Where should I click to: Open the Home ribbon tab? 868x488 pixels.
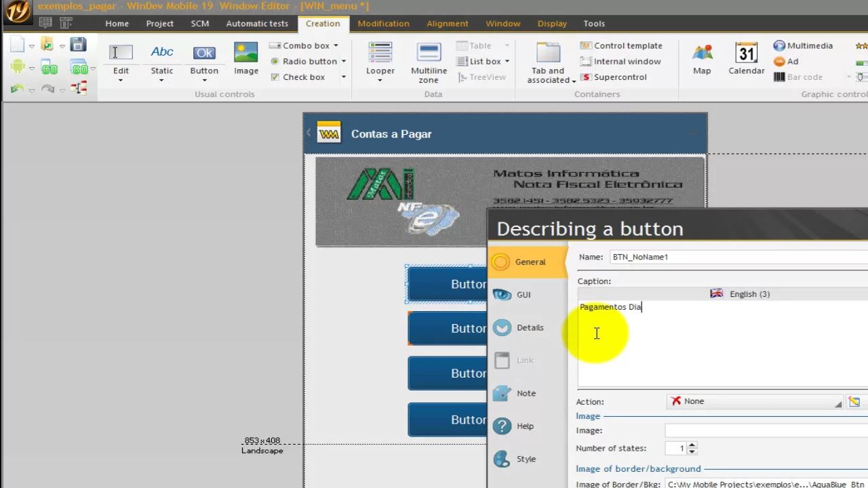click(x=117, y=23)
